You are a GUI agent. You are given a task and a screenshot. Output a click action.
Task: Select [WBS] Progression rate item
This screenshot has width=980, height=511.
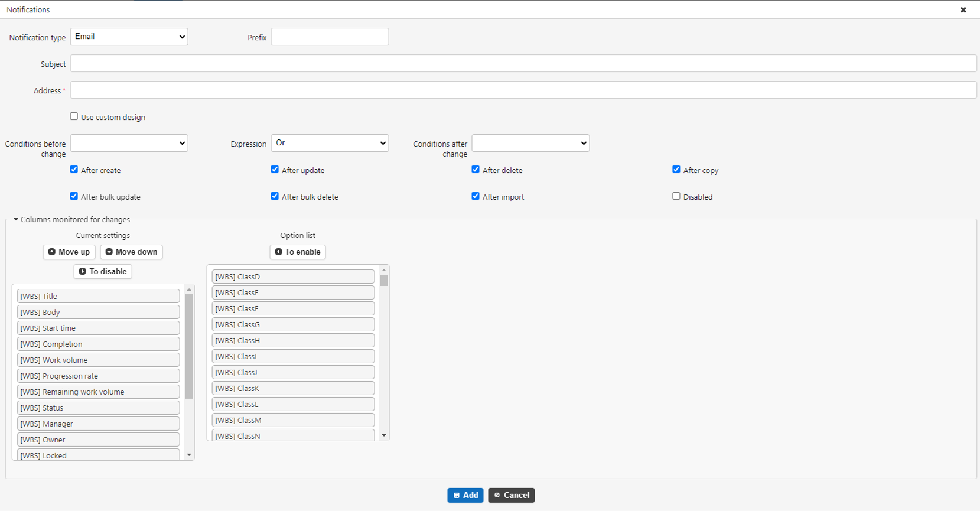coord(98,376)
